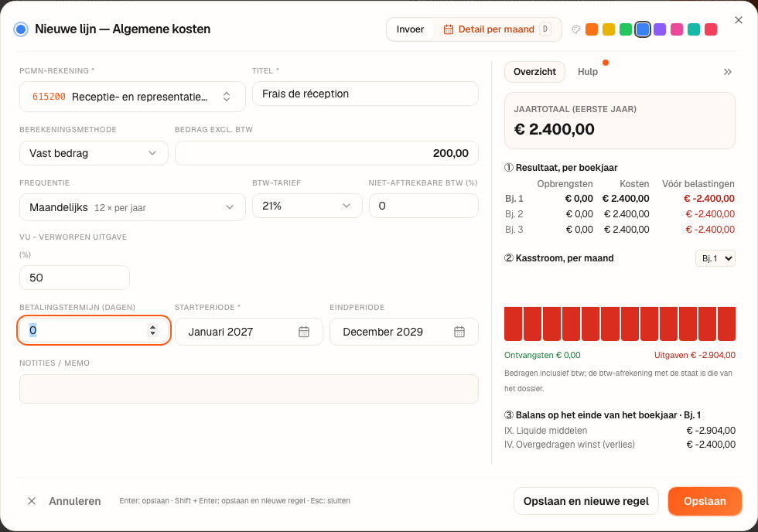Close the dialog with the top X

738,20
